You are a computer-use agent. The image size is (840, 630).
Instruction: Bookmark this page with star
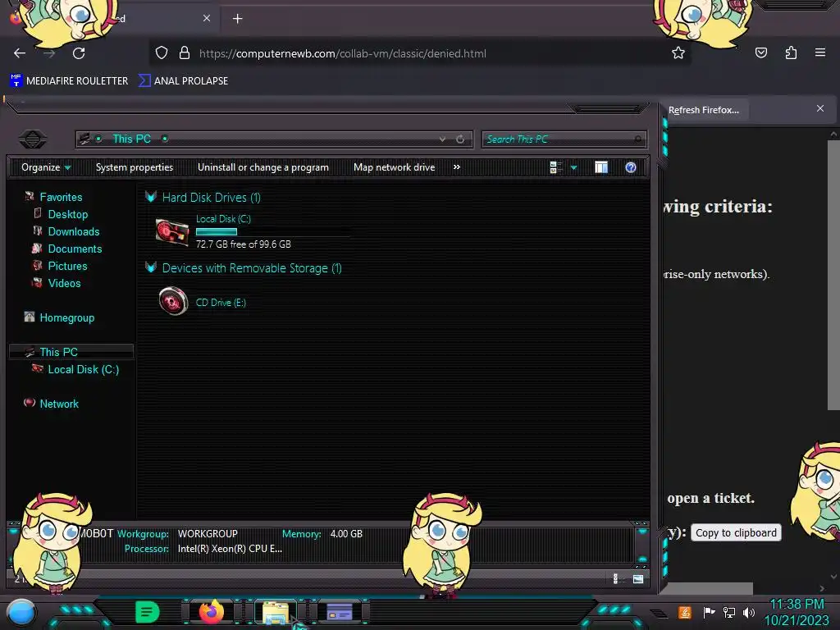pyautogui.click(x=678, y=53)
